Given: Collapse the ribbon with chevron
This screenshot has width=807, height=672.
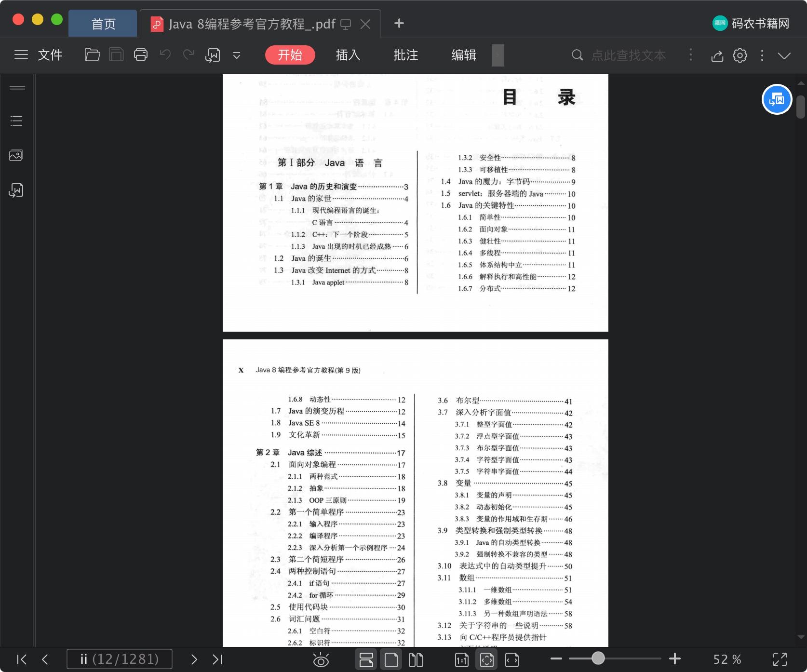Looking at the screenshot, I should tap(784, 55).
